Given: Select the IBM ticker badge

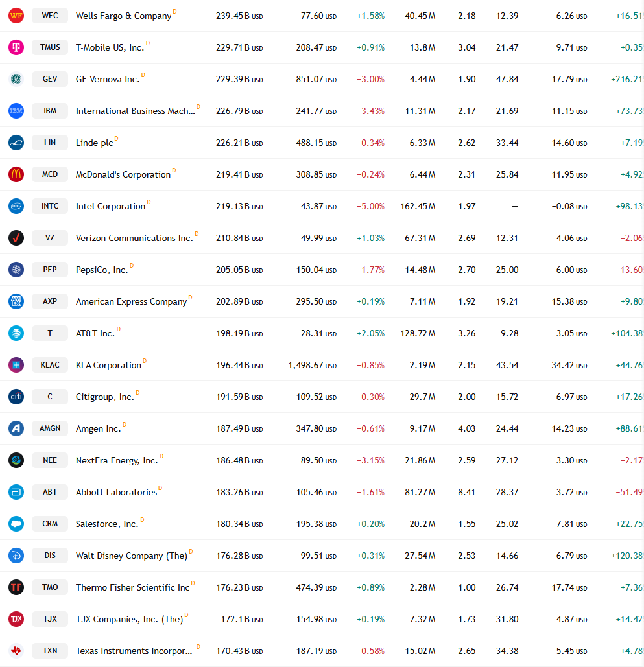Looking at the screenshot, I should pos(50,111).
